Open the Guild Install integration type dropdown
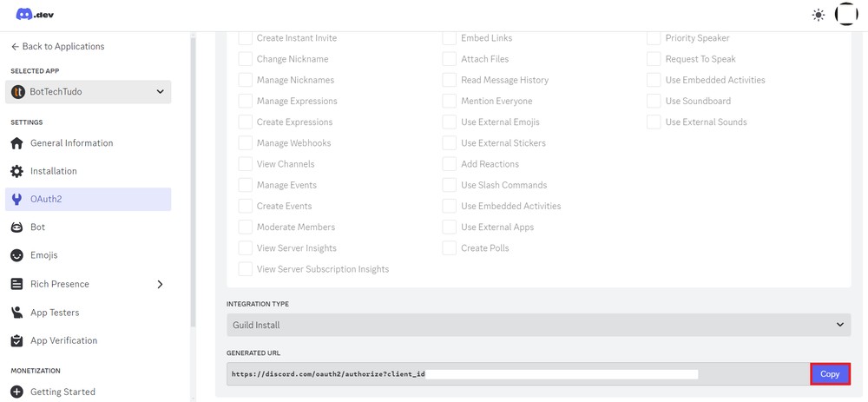This screenshot has height=402, width=868. pyautogui.click(x=538, y=325)
